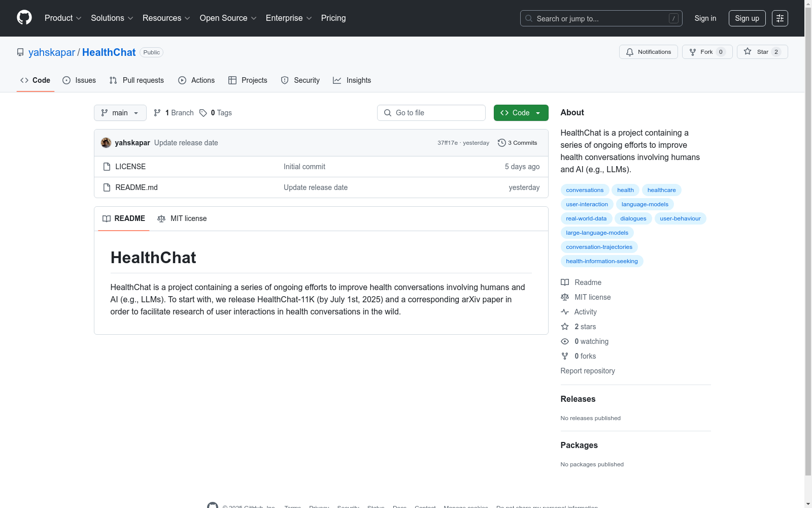Select the README tab in file viewer
The height and width of the screenshot is (508, 812).
(x=124, y=218)
